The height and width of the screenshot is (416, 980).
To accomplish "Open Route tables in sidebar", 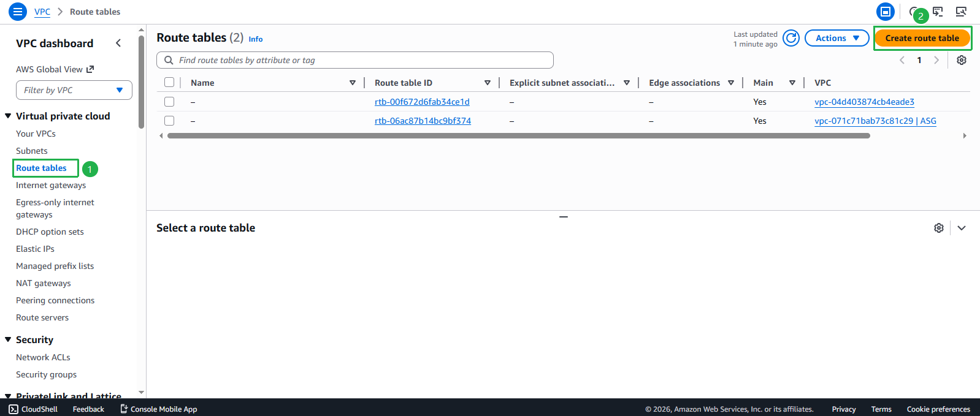I will [x=41, y=168].
